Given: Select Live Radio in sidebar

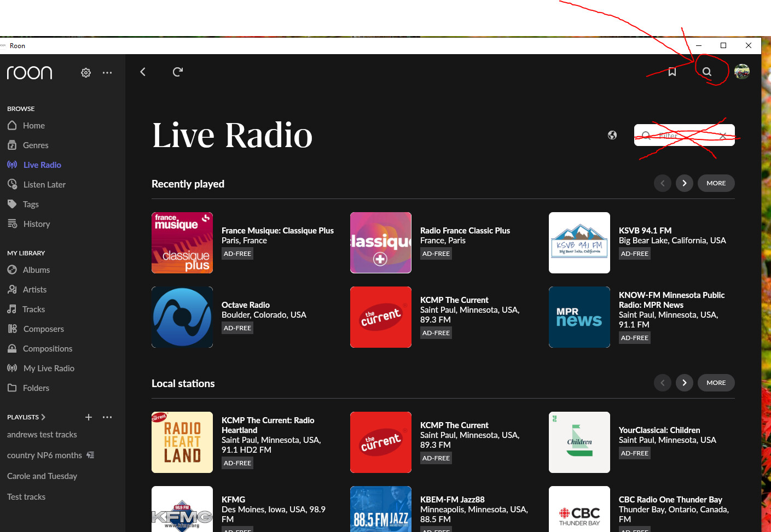Looking at the screenshot, I should pyautogui.click(x=42, y=165).
